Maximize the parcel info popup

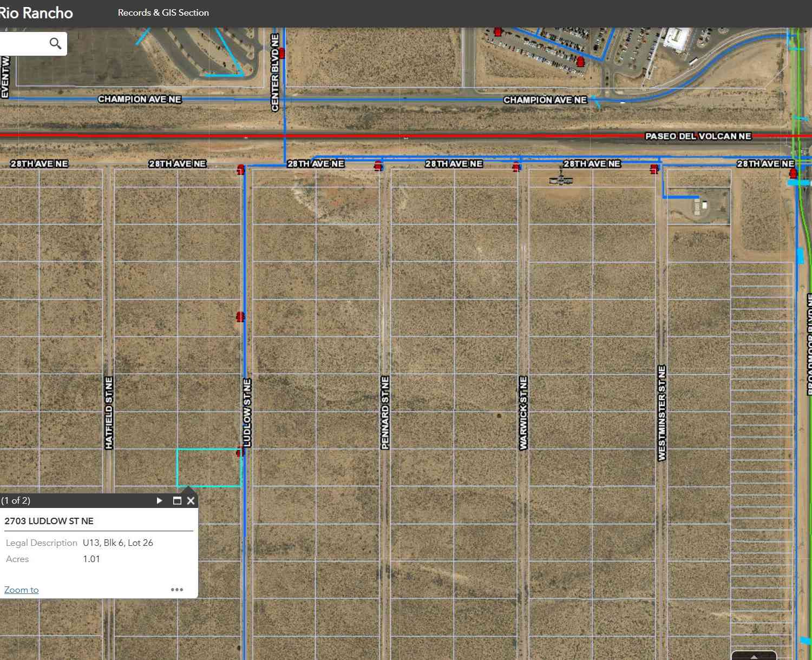[x=176, y=500]
